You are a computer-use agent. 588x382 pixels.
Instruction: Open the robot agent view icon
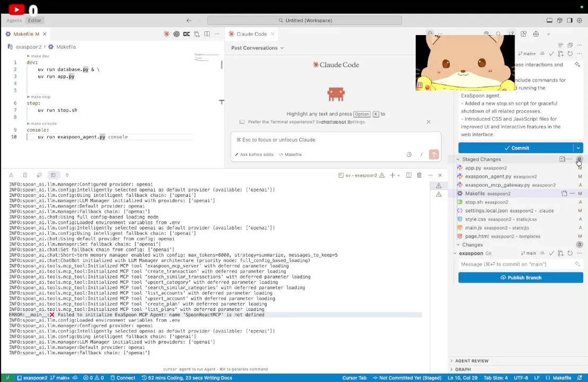pyautogui.click(x=536, y=34)
